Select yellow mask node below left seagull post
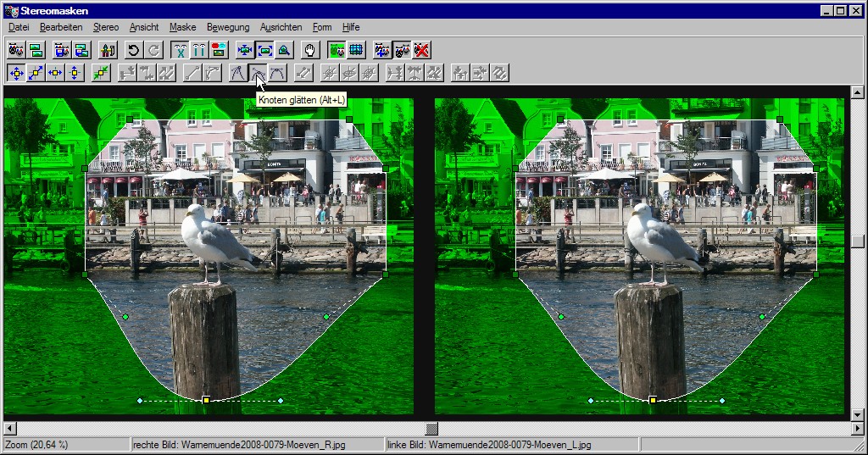 point(205,399)
